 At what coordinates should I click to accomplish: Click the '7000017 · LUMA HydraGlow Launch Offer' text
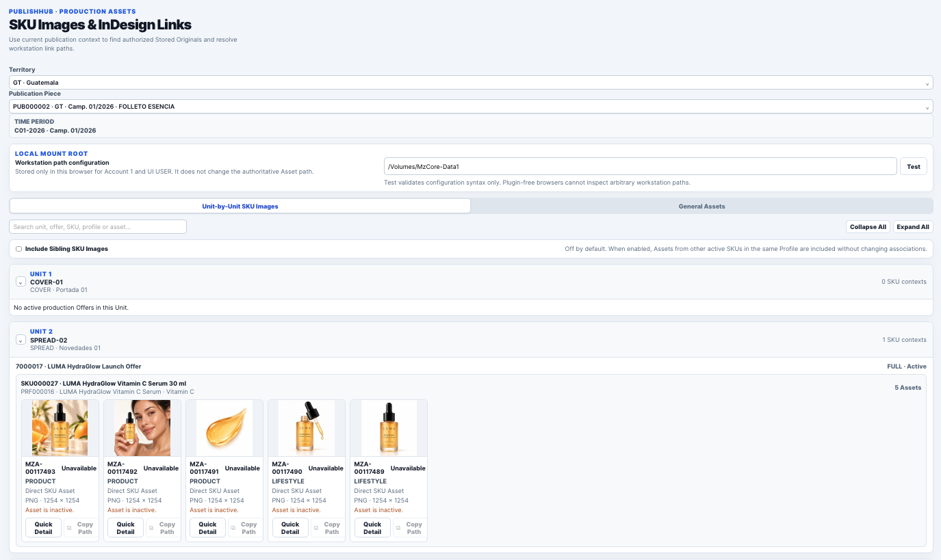79,366
